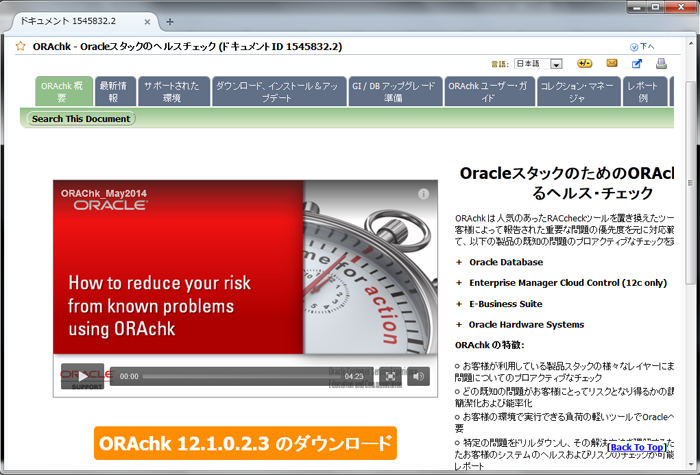Select the ORAchk 概要 tab
This screenshot has height=475, width=700.
(62, 92)
